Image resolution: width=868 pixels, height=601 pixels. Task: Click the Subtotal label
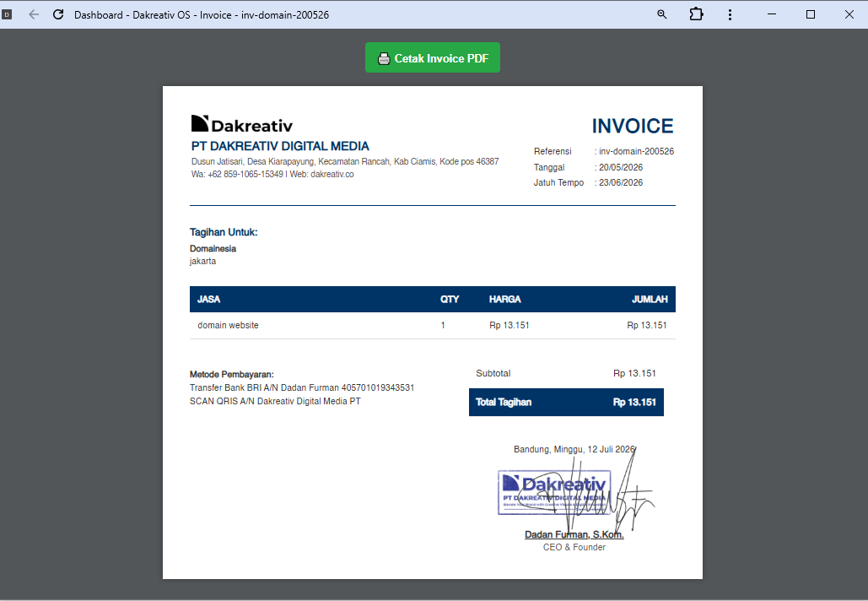[x=493, y=373]
